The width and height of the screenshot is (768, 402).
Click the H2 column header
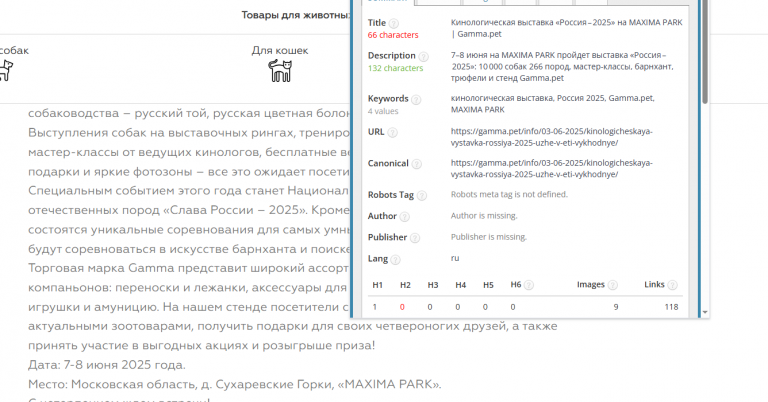[405, 285]
